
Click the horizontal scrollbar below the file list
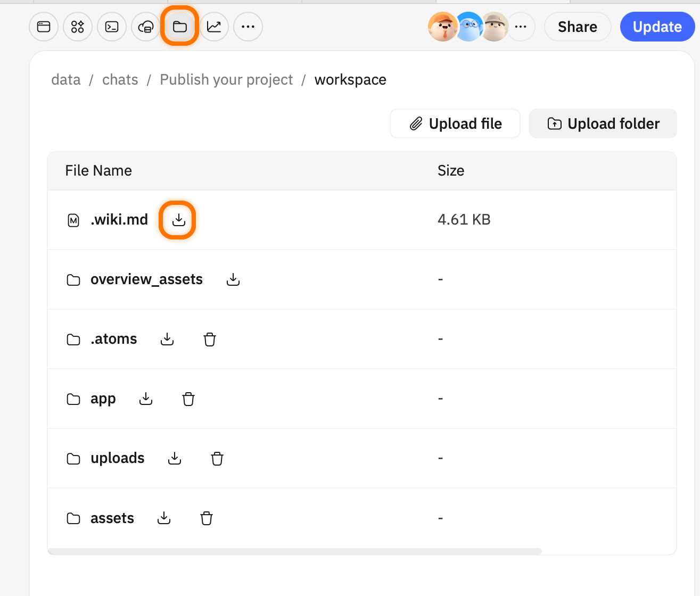[295, 551]
